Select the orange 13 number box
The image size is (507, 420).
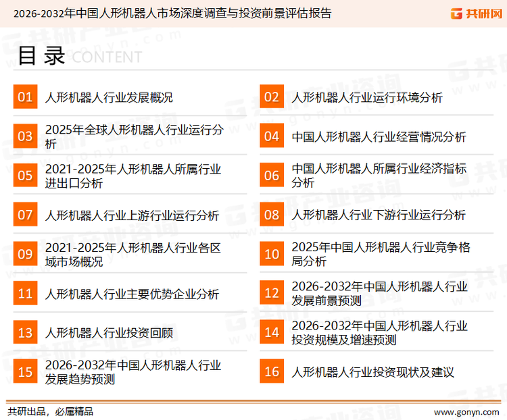click(x=25, y=333)
